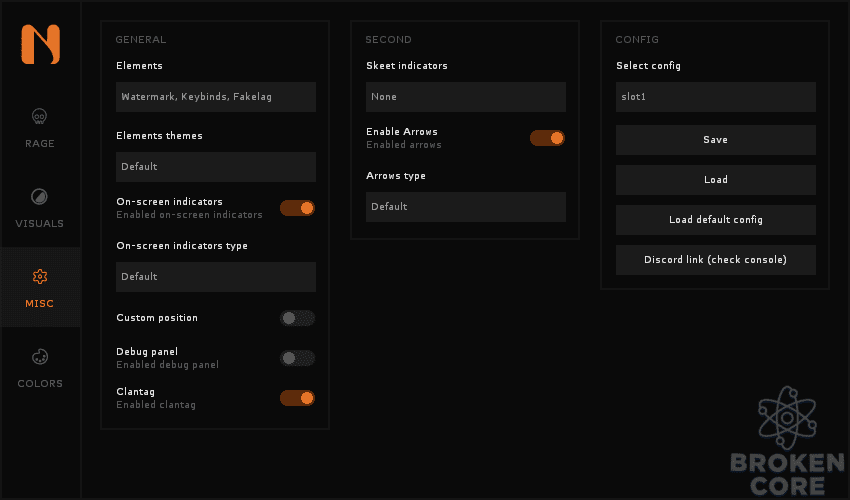
Task: Click the orange N logo icon
Action: pyautogui.click(x=41, y=44)
